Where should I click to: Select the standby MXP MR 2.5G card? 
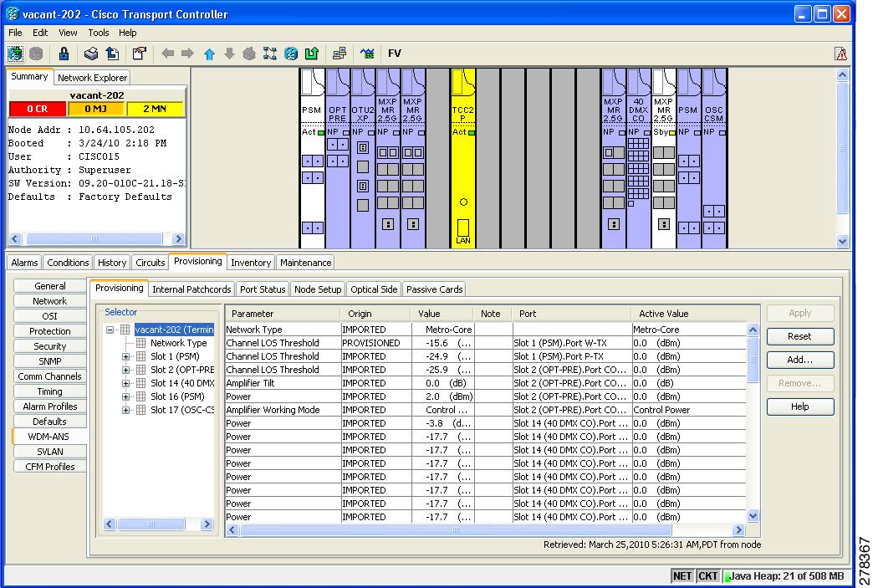click(664, 158)
